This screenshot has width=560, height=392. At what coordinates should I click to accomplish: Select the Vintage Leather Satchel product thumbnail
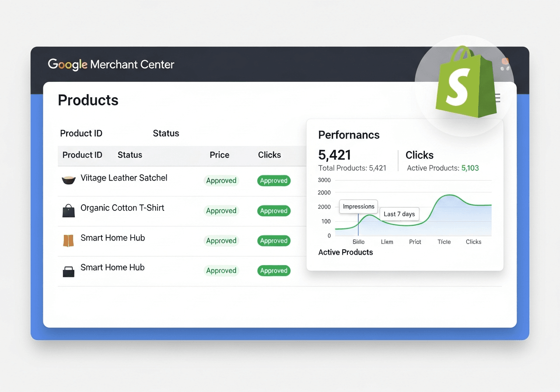pos(69,179)
